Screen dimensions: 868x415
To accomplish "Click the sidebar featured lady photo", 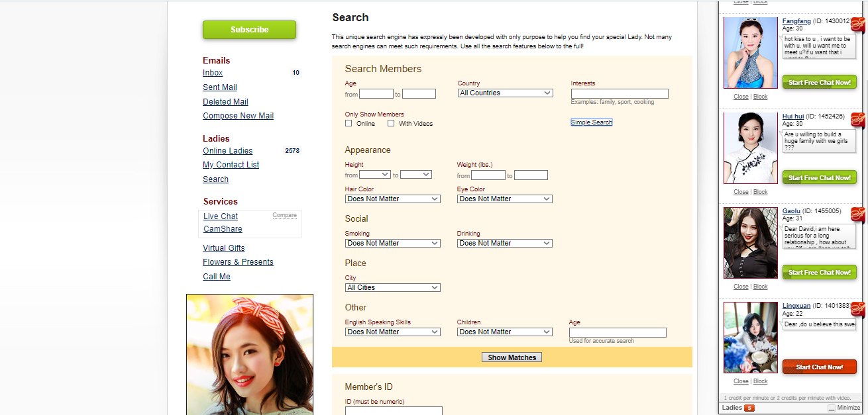I will pos(250,354).
